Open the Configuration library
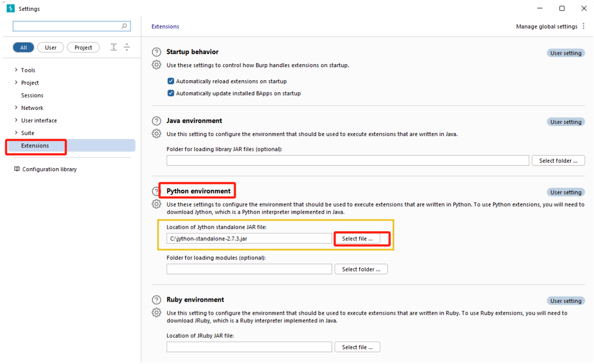594x364 pixels. (x=49, y=169)
